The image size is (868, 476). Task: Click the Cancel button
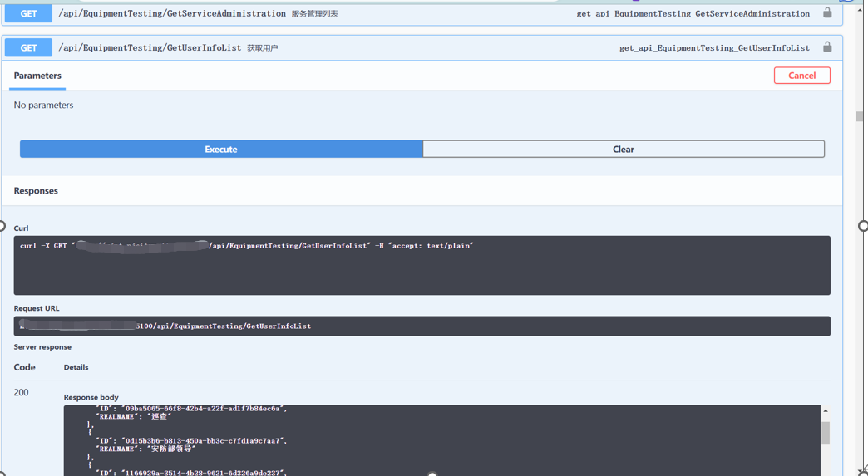click(801, 76)
